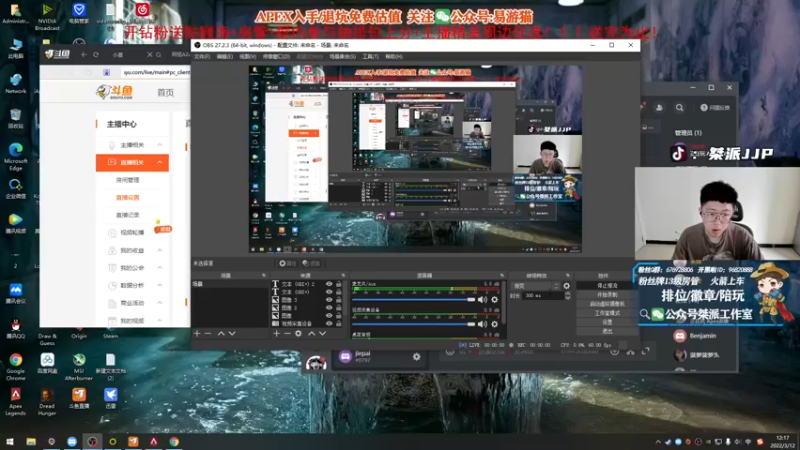Expand the 商业活动 section
Screen dimensions: 800x450
click(x=160, y=303)
